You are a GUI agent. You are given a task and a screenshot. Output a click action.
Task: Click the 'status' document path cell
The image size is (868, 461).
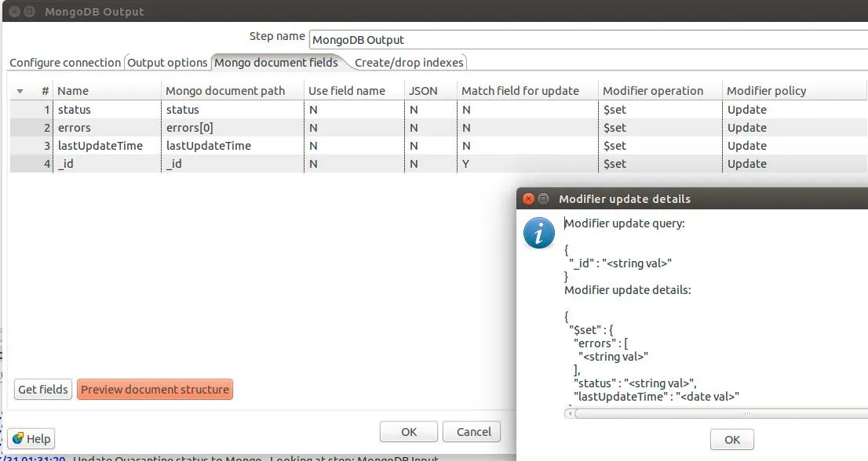(232, 110)
